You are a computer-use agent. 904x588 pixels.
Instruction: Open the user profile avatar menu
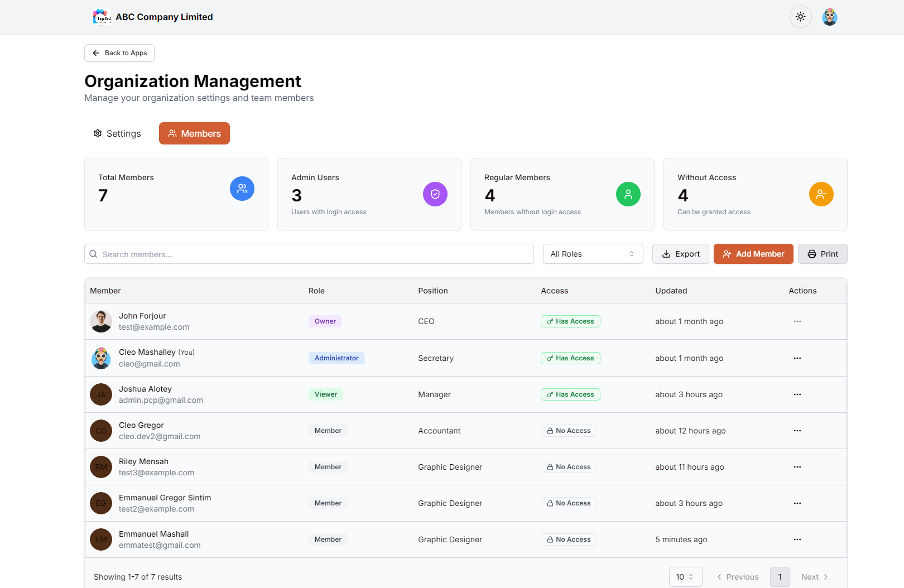pos(829,17)
